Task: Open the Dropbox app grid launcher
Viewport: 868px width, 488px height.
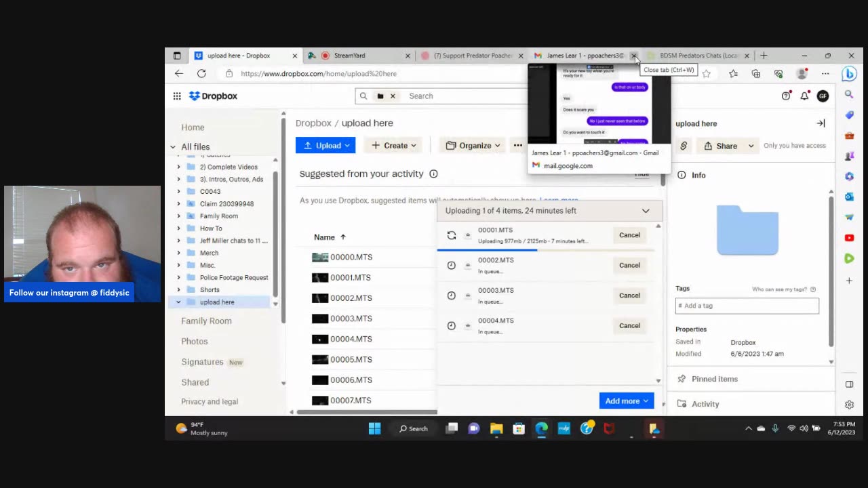Action: coord(177,96)
